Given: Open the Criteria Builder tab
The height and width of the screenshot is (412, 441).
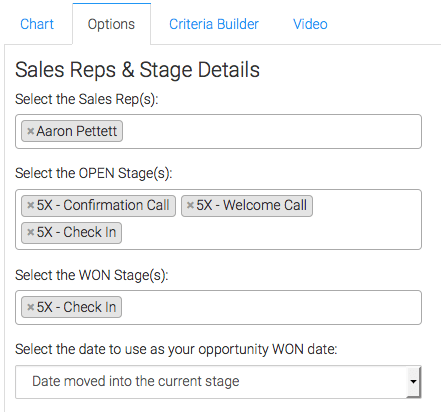Looking at the screenshot, I should 214,24.
